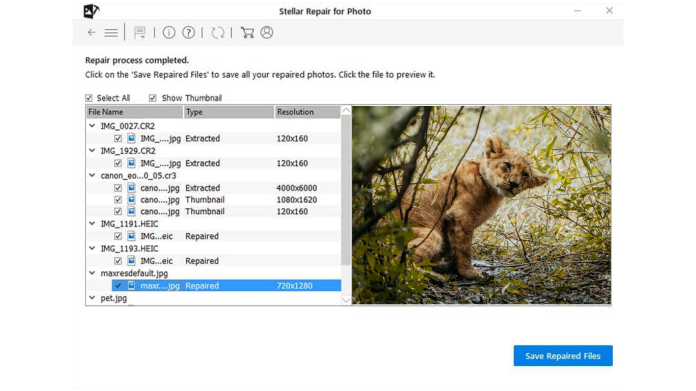
Task: Click file icon in selected maxr....jpg row
Action: coord(131,286)
